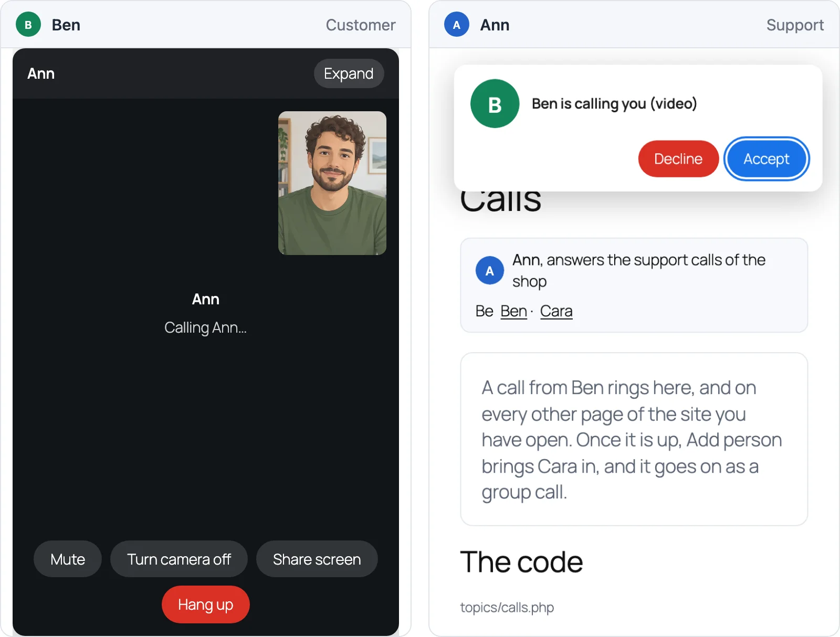Image resolution: width=840 pixels, height=637 pixels.
Task: Click Ben's self-view video thumbnail
Action: (332, 183)
